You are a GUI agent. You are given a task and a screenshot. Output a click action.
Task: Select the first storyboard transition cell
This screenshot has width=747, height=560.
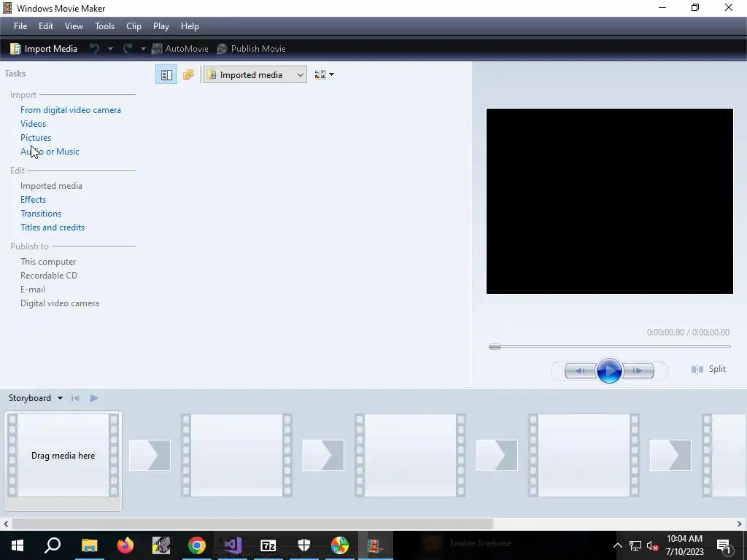pyautogui.click(x=150, y=455)
